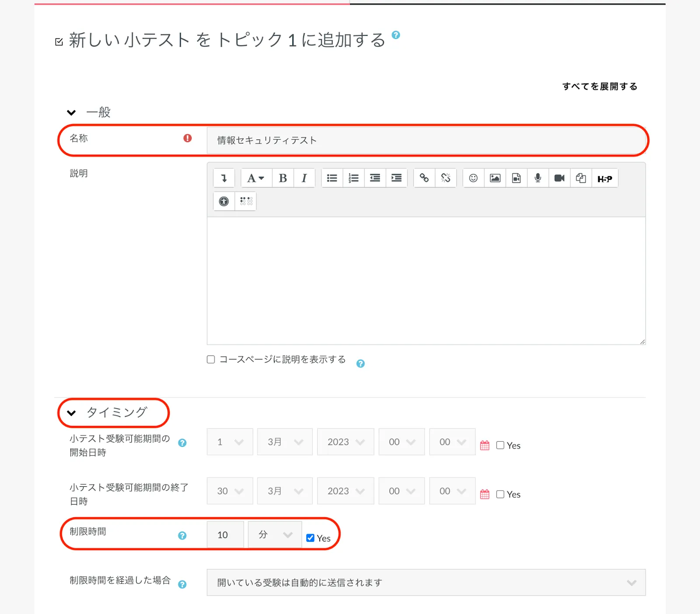Open the time limit unit dropdown showing 分
This screenshot has height=614, width=700.
point(274,534)
